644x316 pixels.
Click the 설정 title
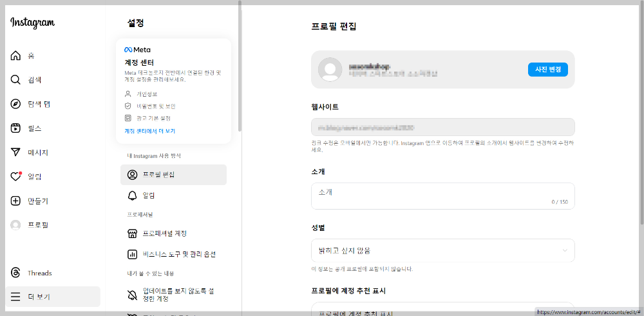click(135, 23)
